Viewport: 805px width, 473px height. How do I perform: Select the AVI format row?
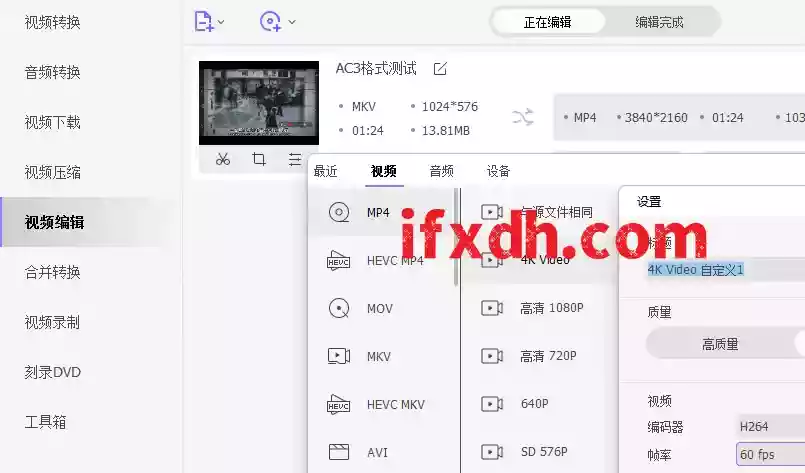(x=381, y=452)
